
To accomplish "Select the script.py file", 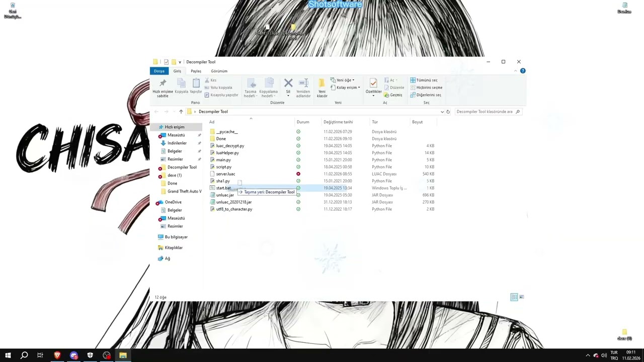I will tap(224, 167).
